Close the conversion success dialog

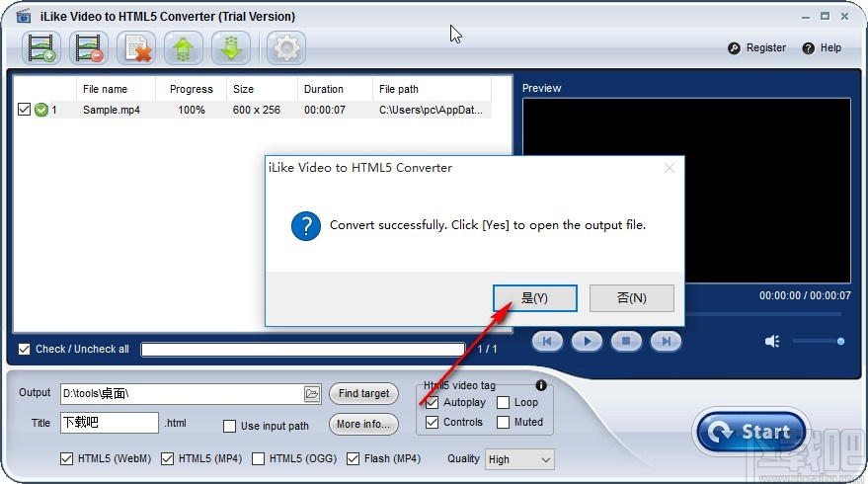point(670,168)
